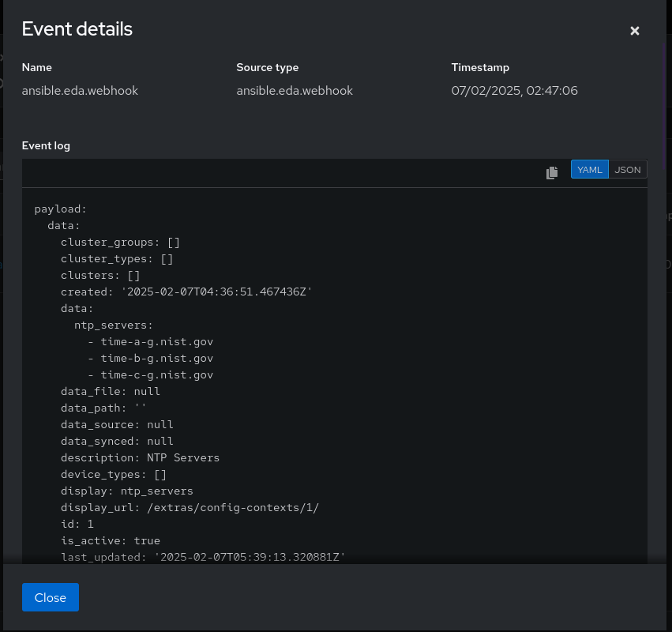The image size is (672, 632).
Task: Click the 'is_active: true' line
Action: click(111, 540)
